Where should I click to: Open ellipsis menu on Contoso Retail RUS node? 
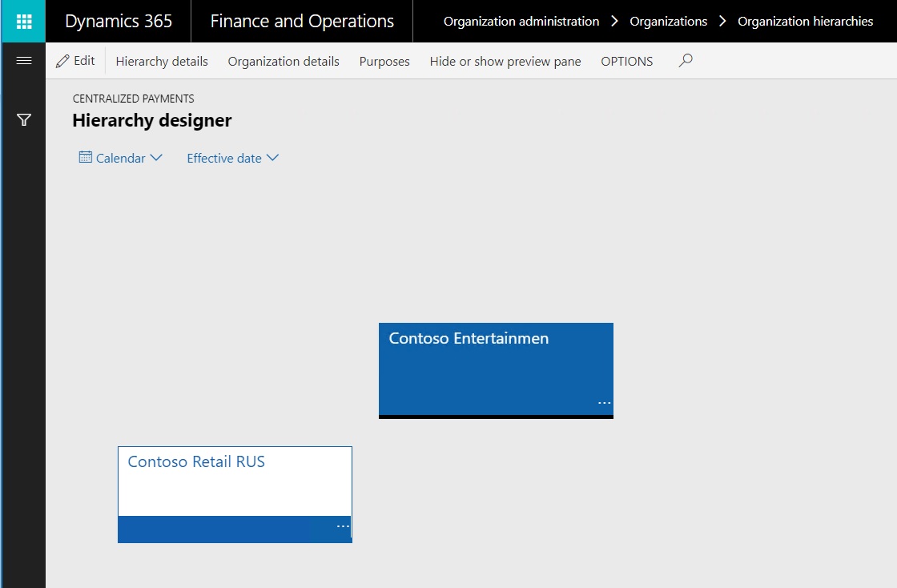[343, 526]
